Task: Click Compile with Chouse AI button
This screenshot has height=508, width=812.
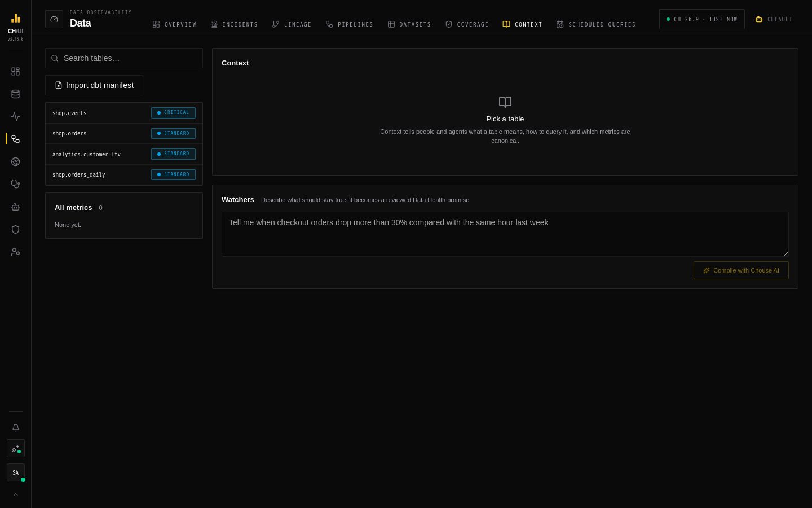Action: 741,270
